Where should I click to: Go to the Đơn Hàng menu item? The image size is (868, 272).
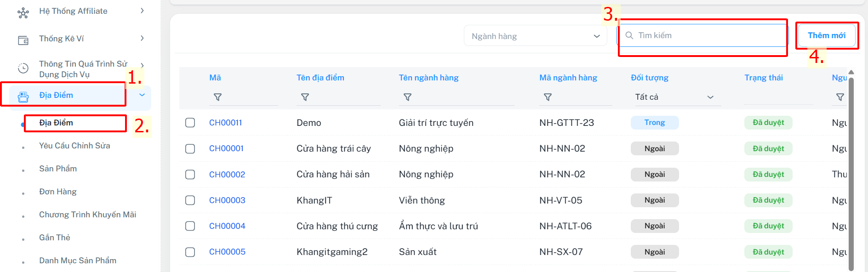tap(57, 192)
